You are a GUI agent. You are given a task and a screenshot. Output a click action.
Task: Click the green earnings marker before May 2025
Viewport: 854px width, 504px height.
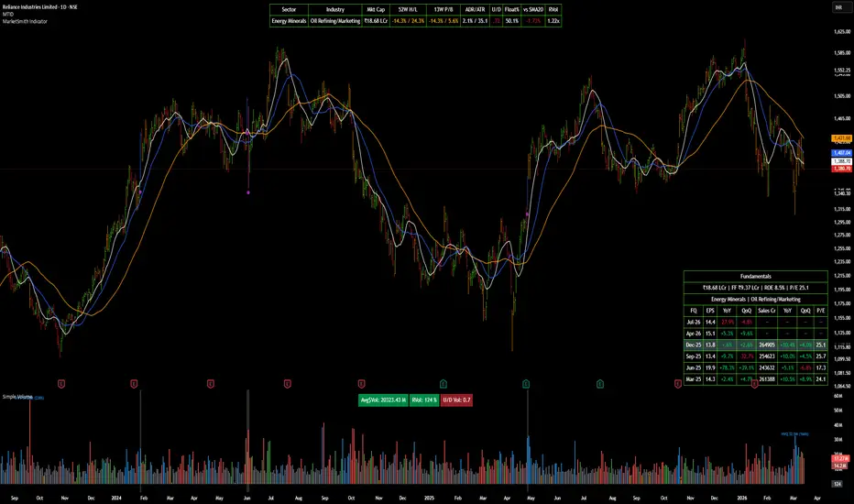coord(526,384)
